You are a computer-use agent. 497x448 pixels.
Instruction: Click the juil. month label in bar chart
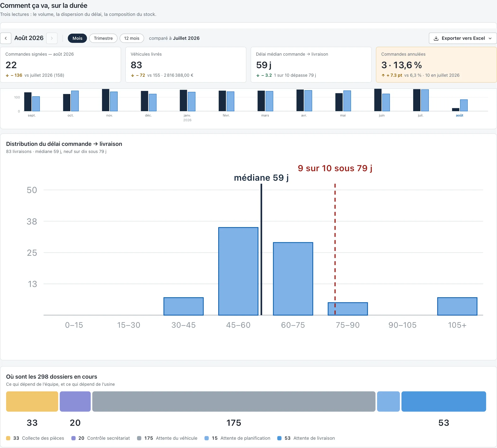[x=421, y=116]
